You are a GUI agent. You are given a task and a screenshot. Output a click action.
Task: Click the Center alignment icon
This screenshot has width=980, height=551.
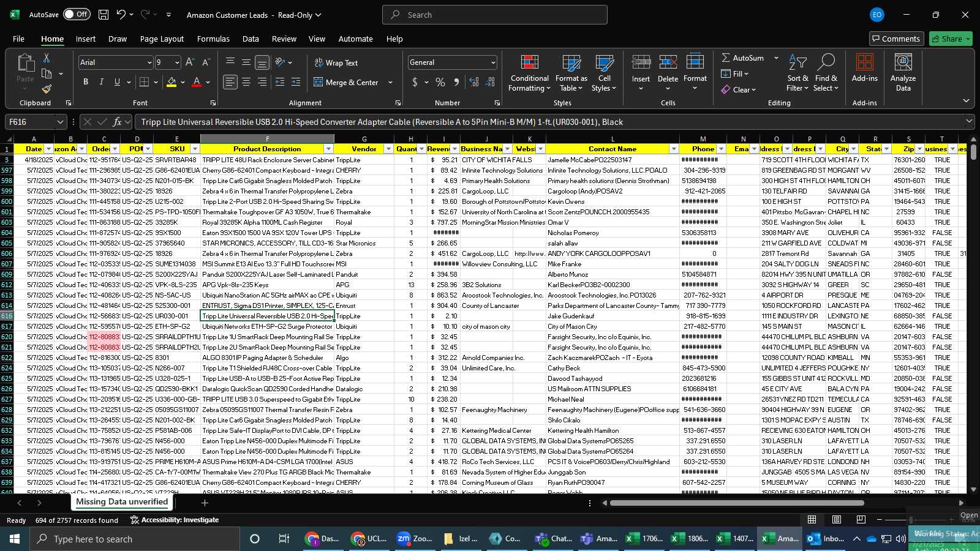pyautogui.click(x=246, y=82)
